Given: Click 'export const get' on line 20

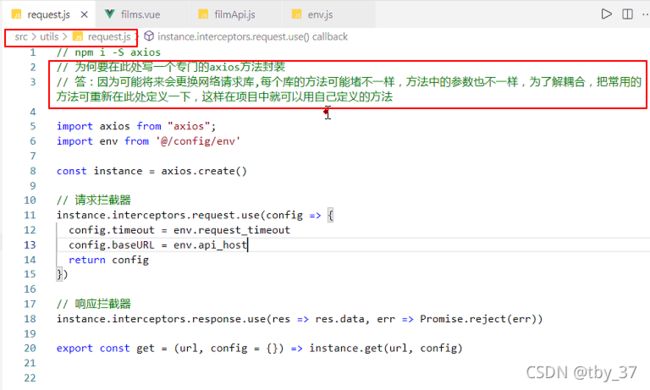Looking at the screenshot, I should [105, 349].
